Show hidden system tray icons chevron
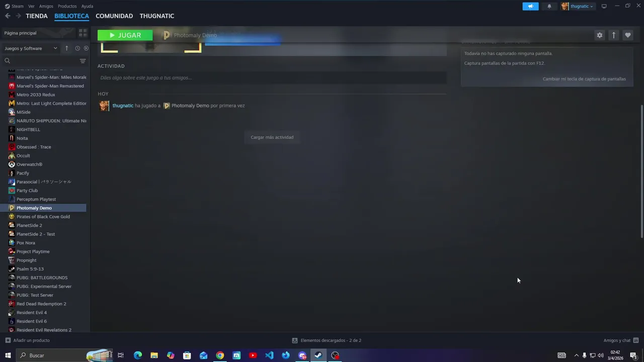The height and width of the screenshot is (362, 644). pos(576,355)
